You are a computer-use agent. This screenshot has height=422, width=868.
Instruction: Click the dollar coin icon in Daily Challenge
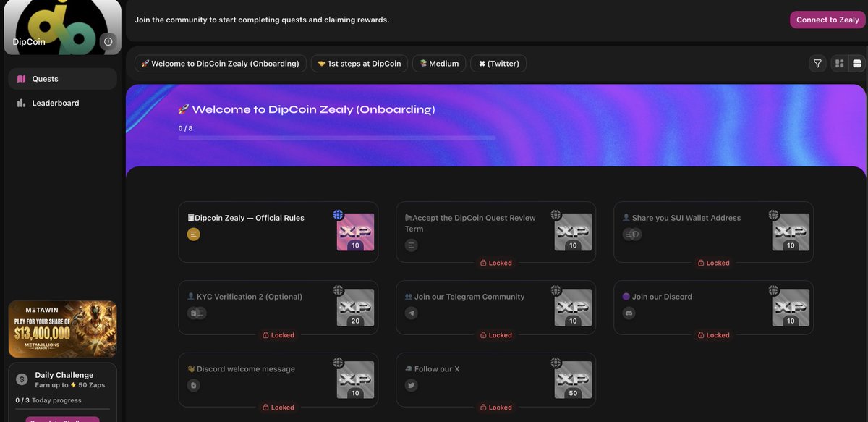[x=22, y=379]
